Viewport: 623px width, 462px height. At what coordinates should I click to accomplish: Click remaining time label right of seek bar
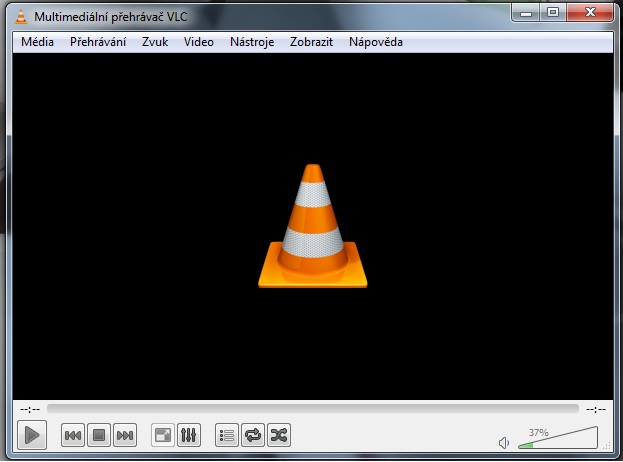click(596, 409)
